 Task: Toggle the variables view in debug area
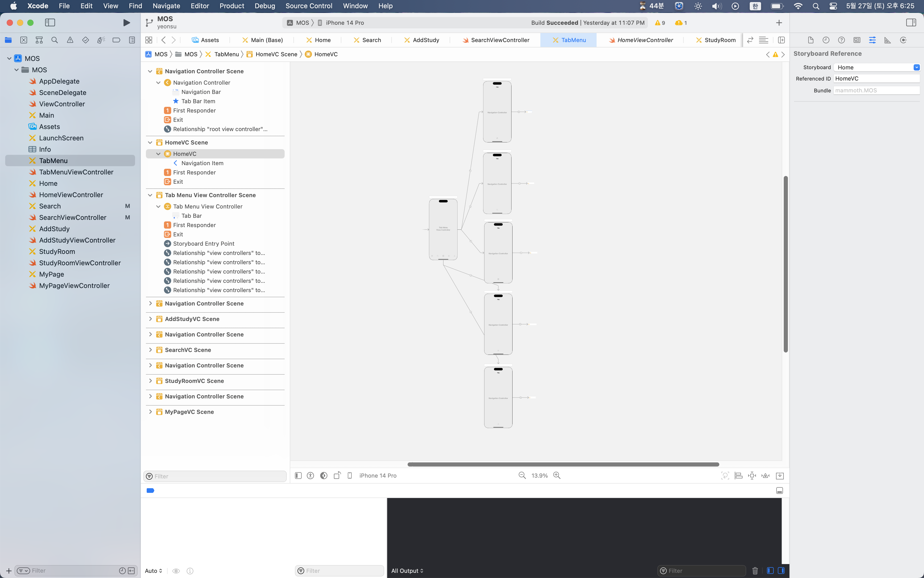click(770, 570)
